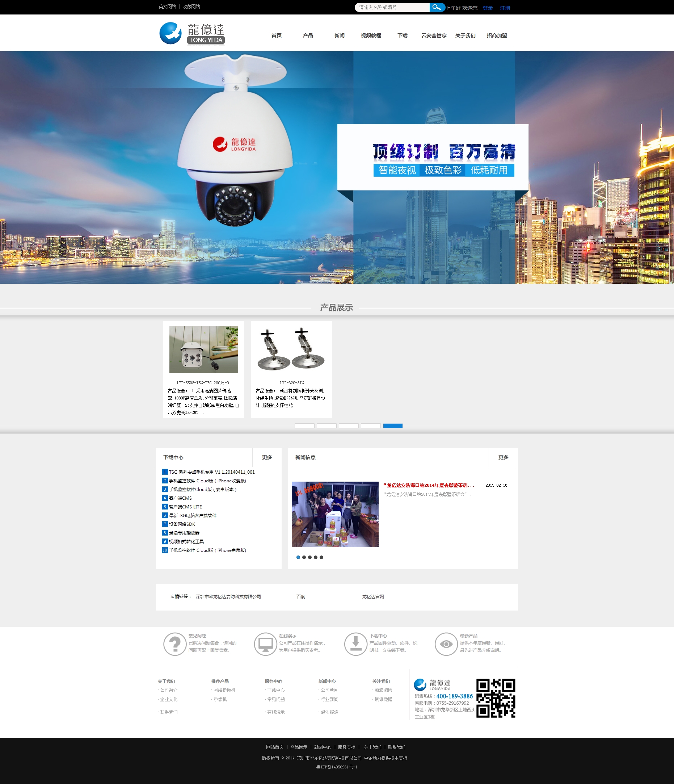The image size is (674, 784).
Task: Open the 下载中心 download arrow icon
Action: coord(355,644)
